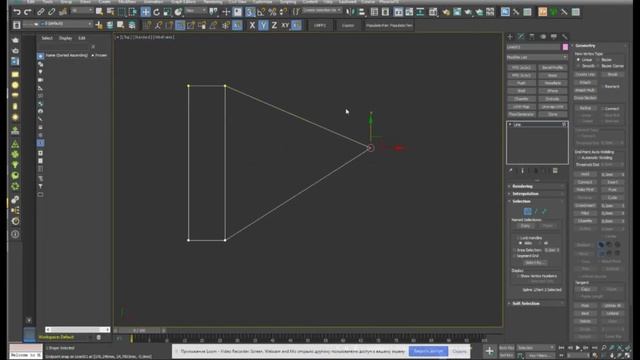Image resolution: width=640 pixels, height=360 pixels.
Task: Open Display menu in Scene Explorer
Action: 65,38
